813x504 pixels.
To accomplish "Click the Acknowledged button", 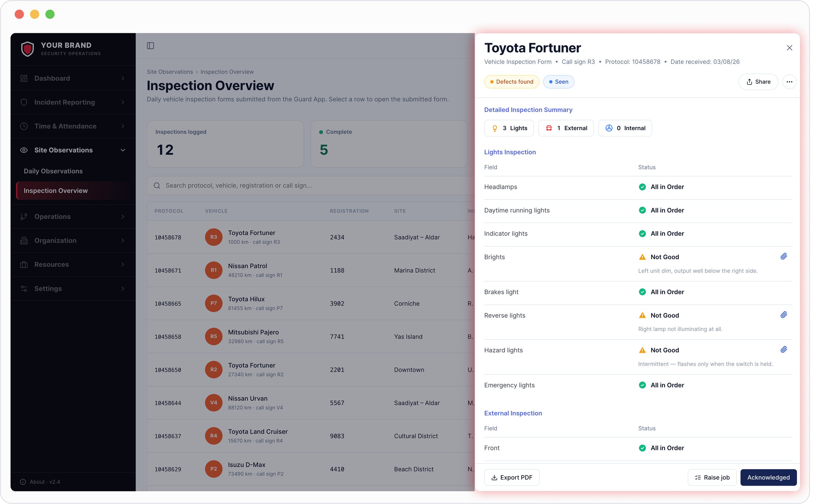I will [768, 477].
